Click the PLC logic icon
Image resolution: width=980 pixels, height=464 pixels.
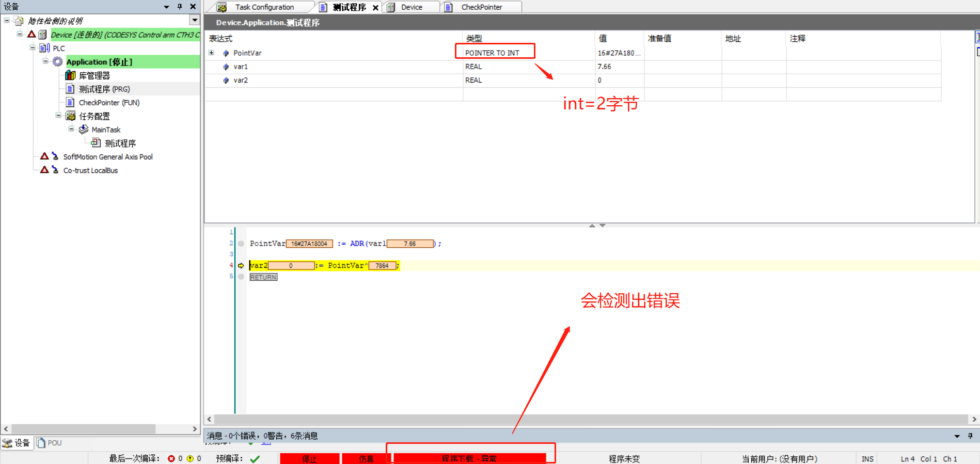coord(45,48)
